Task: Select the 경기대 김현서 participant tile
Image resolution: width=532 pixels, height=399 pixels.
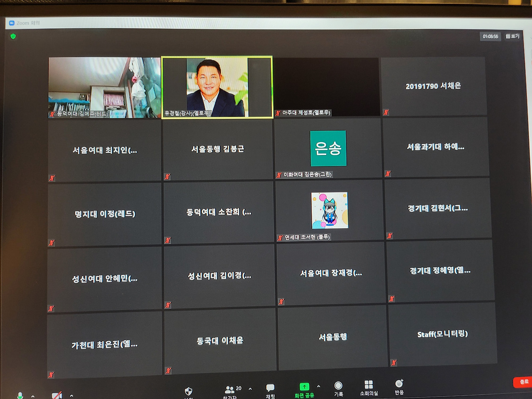Action: pos(438,209)
